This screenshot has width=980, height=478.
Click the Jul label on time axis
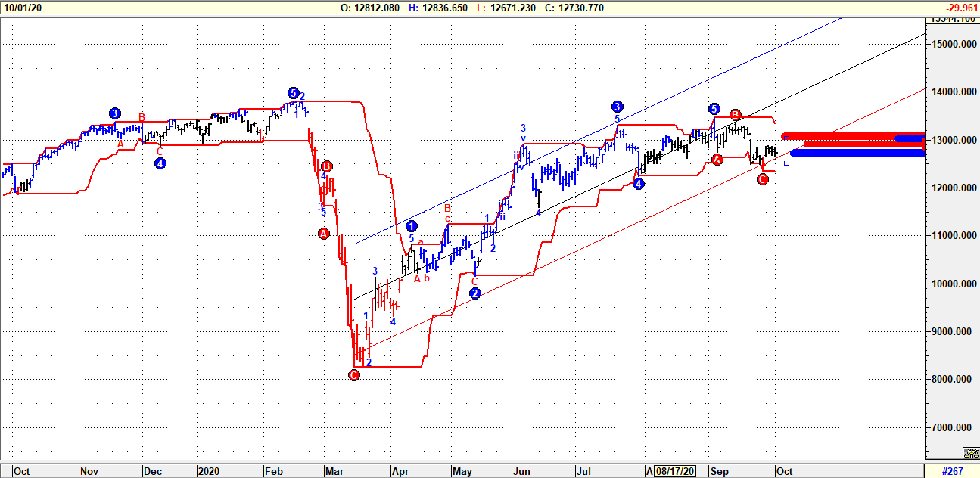[x=583, y=471]
